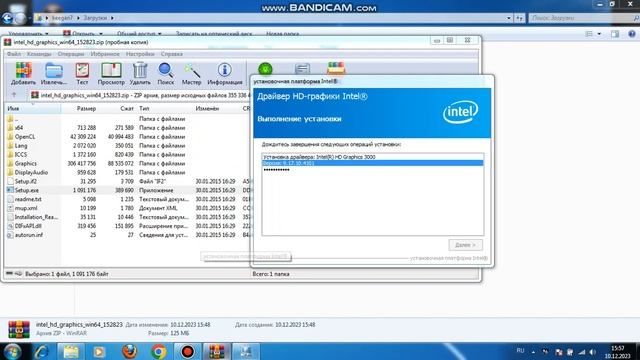Click the Добавить (Add) toolbar icon in WinRAR
Screen dimensions: 640x360
tap(23, 73)
